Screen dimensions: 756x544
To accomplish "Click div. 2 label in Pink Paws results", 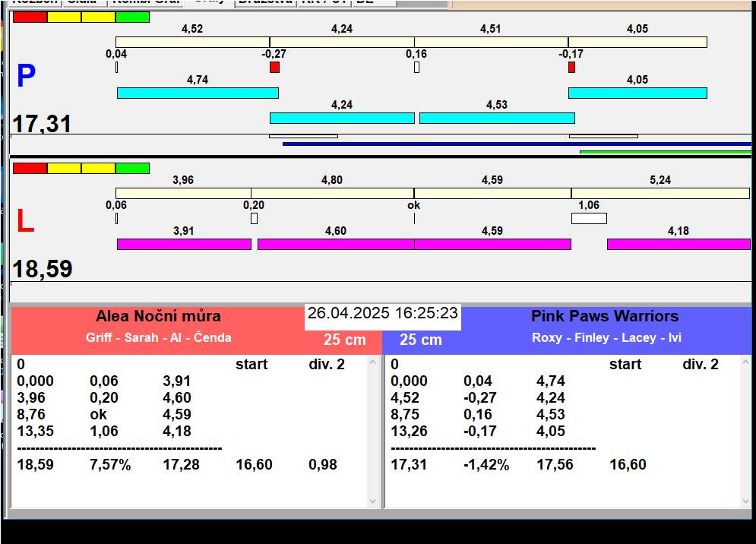I will point(701,364).
